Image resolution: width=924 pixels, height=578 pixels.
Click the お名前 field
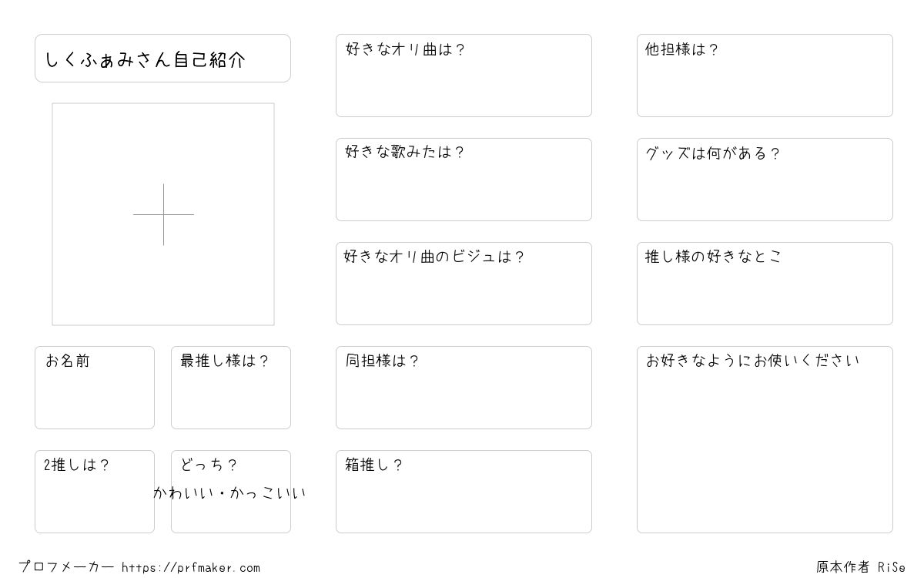95,388
